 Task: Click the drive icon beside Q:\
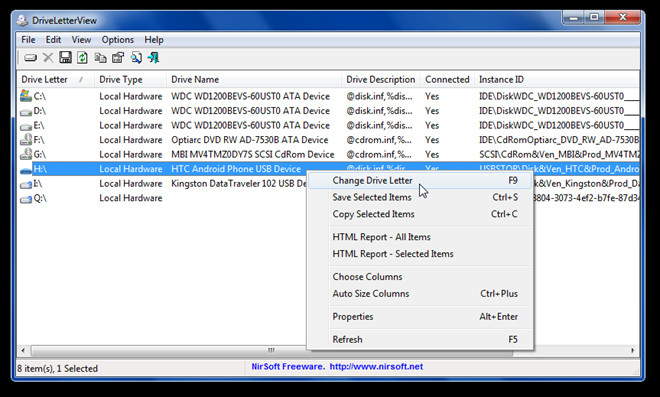(26, 199)
